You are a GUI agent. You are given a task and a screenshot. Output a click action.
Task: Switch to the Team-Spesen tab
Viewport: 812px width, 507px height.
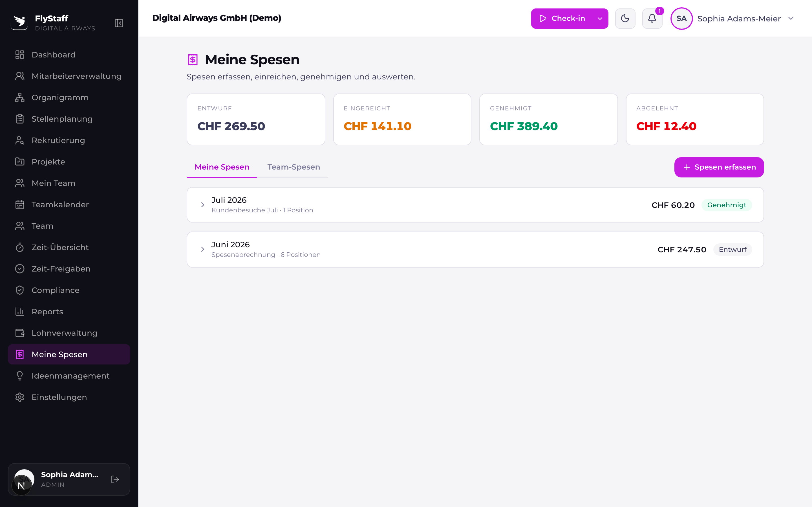pos(294,167)
